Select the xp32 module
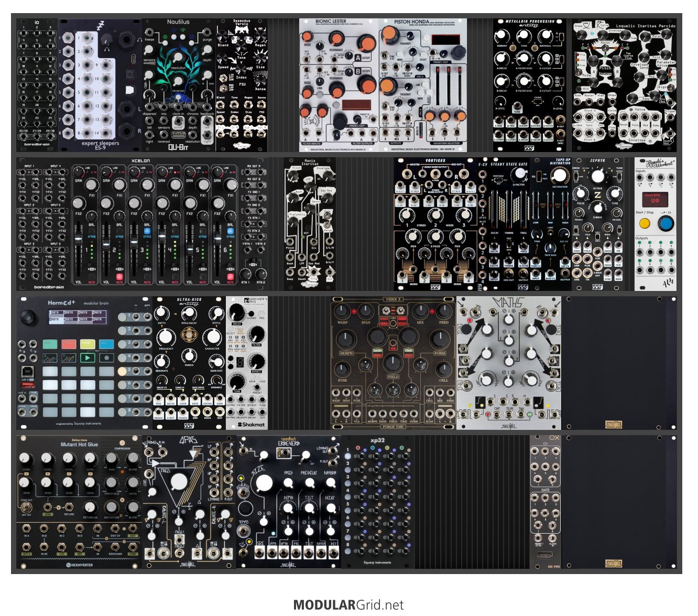Screen dimensions: 698x616 tap(378, 502)
